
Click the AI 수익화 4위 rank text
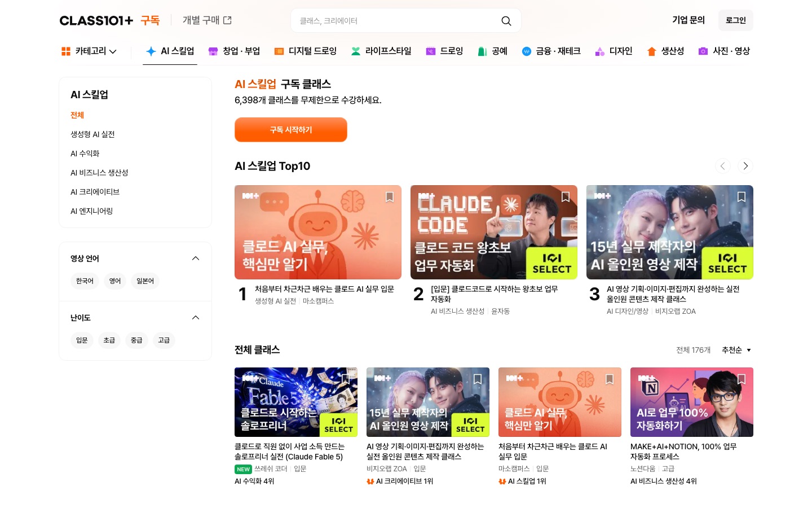click(254, 481)
